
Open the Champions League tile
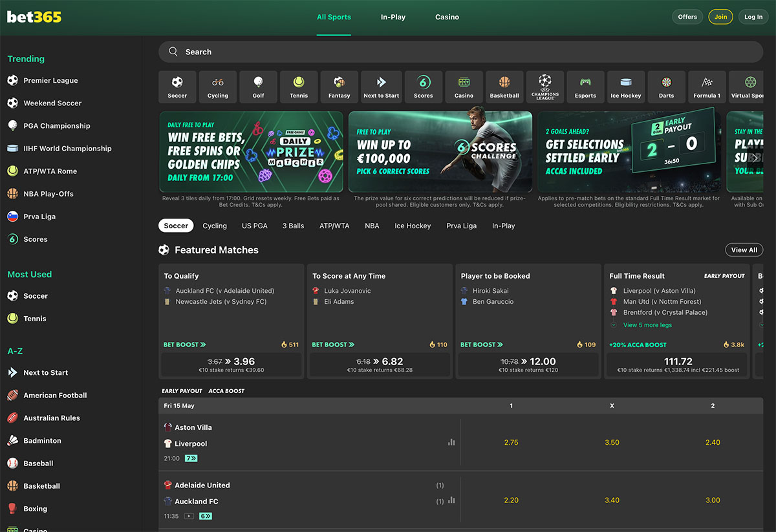click(x=545, y=87)
